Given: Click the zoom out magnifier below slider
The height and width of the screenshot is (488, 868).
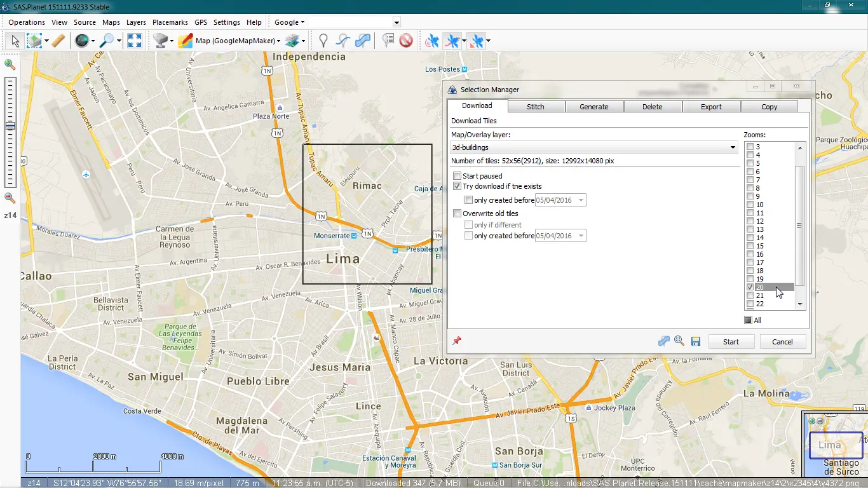Looking at the screenshot, I should tap(10, 198).
